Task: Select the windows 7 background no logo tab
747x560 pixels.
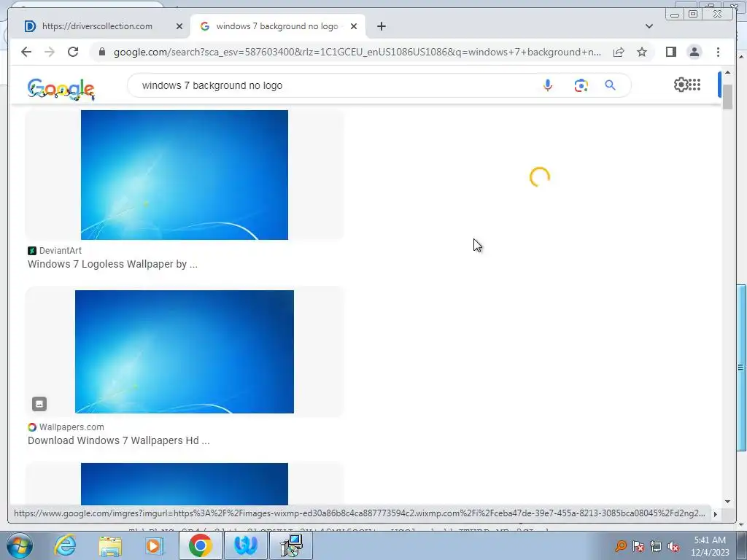Action: point(277,26)
